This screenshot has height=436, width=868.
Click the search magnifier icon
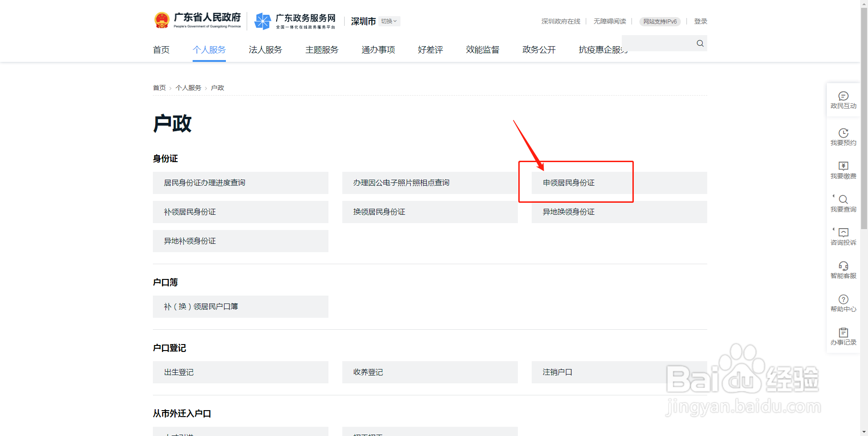tap(699, 43)
